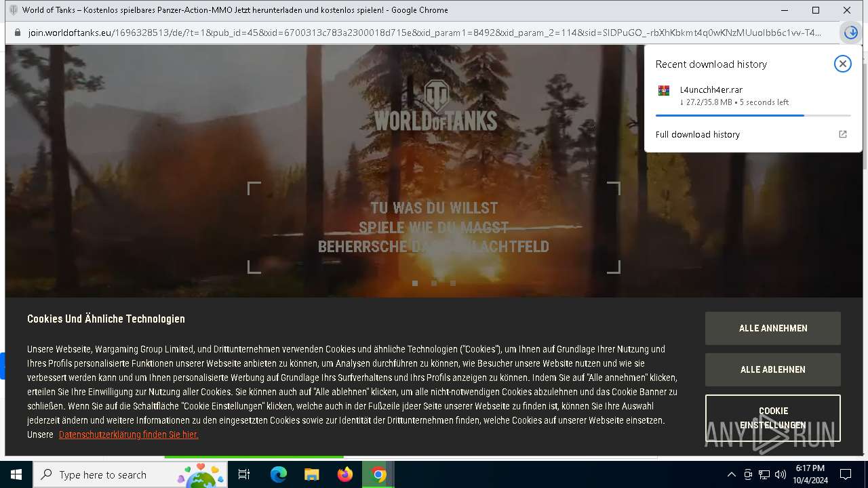The height and width of the screenshot is (488, 868).
Task: Accept all cookies with Alle Annehmen
Action: [x=773, y=328]
